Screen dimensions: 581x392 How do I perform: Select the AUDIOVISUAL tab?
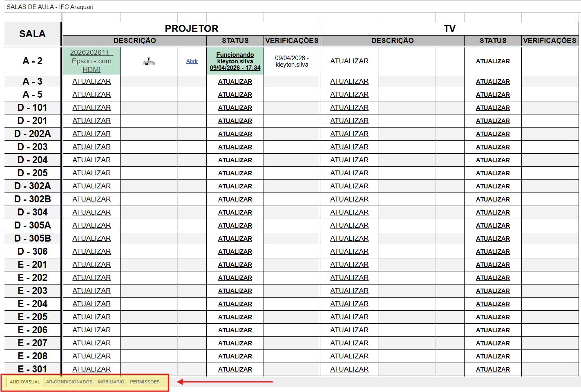[x=25, y=382]
